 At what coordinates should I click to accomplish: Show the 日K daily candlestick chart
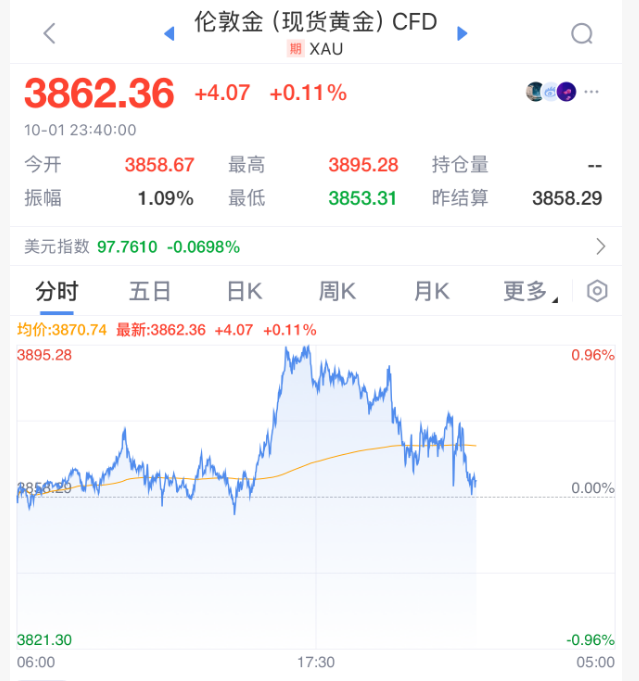(244, 291)
